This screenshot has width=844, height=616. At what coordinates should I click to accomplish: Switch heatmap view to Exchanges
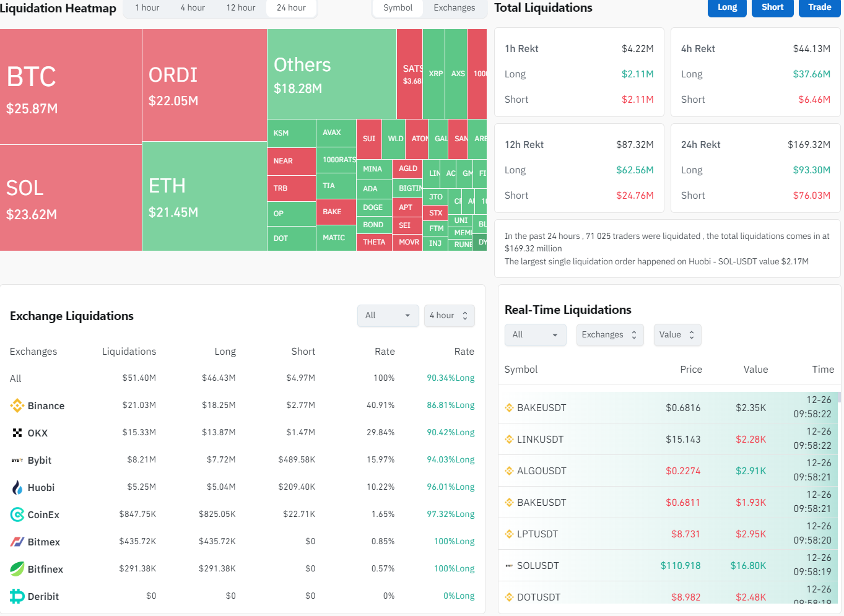[454, 8]
